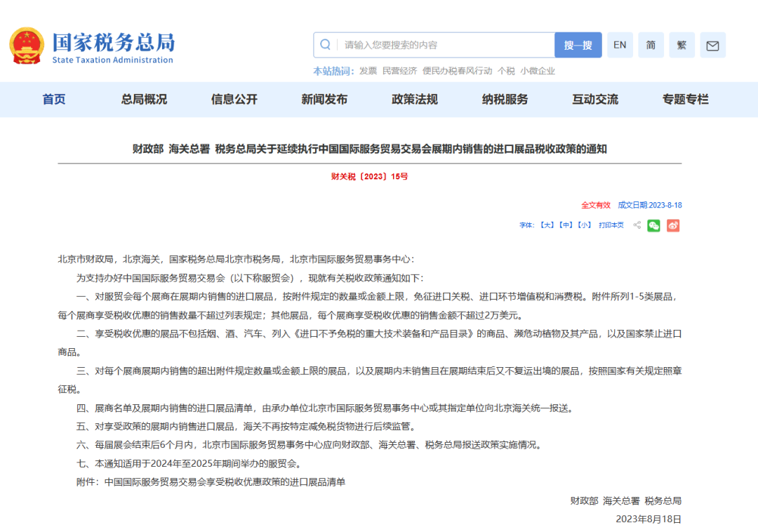The width and height of the screenshot is (758, 532).
Task: Go to the 首页 navigation item
Action: click(x=53, y=100)
